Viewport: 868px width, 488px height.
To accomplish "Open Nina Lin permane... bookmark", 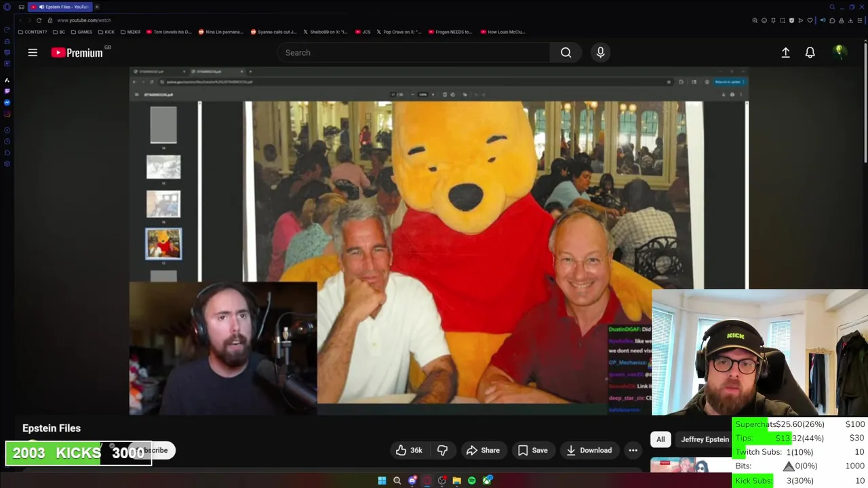I will coord(221,32).
